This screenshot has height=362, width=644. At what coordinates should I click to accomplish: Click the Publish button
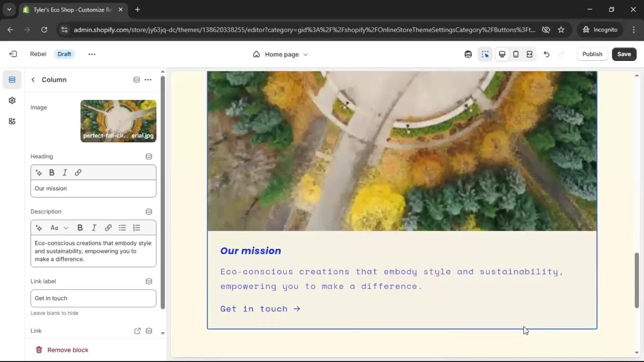[592, 54]
